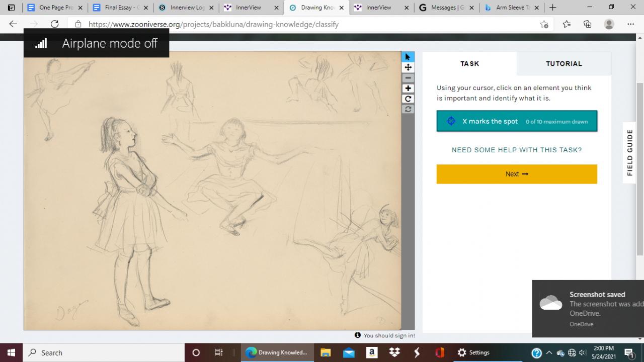
Task: Open the Screenshot saved OneDrive notification
Action: pos(588,309)
